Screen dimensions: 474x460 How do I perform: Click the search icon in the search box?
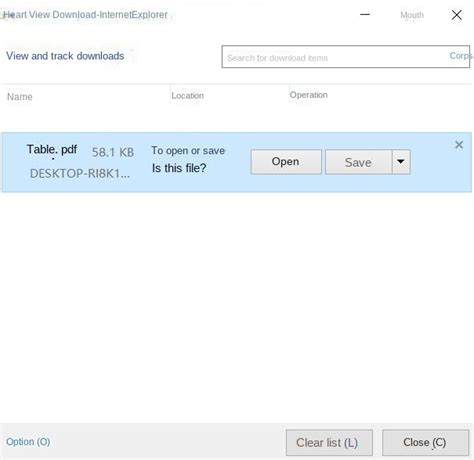point(461,56)
